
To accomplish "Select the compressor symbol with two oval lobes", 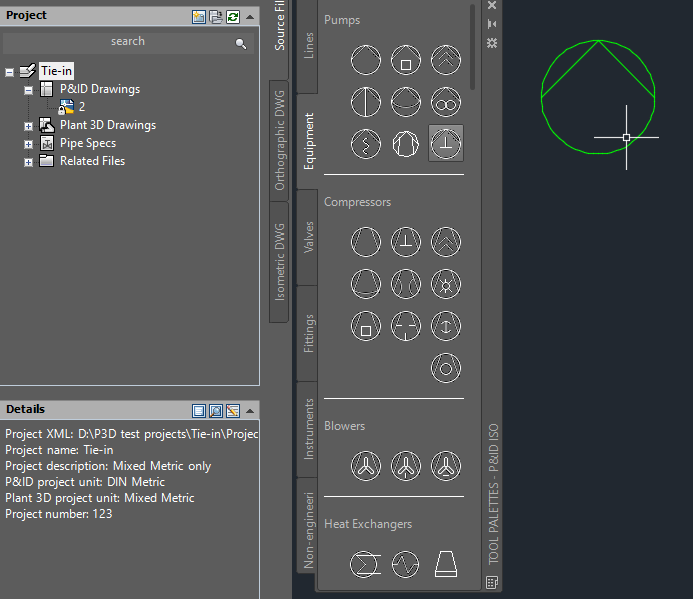I will coord(406,284).
